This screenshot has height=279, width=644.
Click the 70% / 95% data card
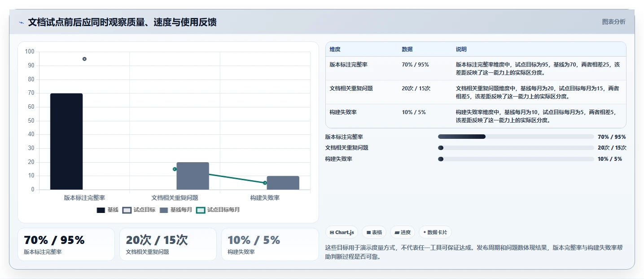[x=66, y=244]
